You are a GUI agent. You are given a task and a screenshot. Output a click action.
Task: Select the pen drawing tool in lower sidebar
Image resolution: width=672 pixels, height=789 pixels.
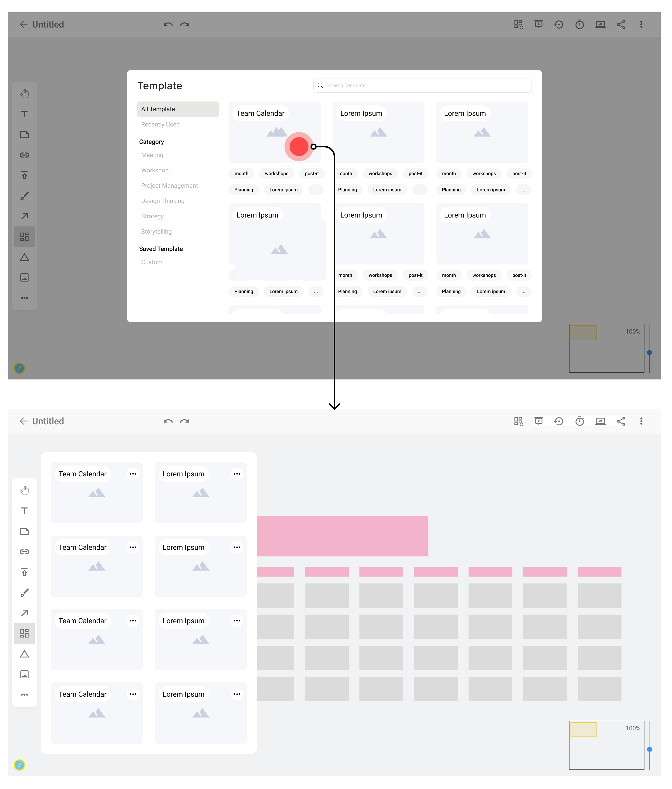pyautogui.click(x=24, y=592)
